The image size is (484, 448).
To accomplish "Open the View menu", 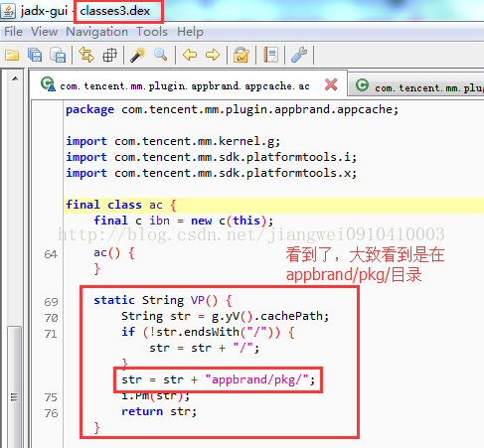I will click(44, 32).
